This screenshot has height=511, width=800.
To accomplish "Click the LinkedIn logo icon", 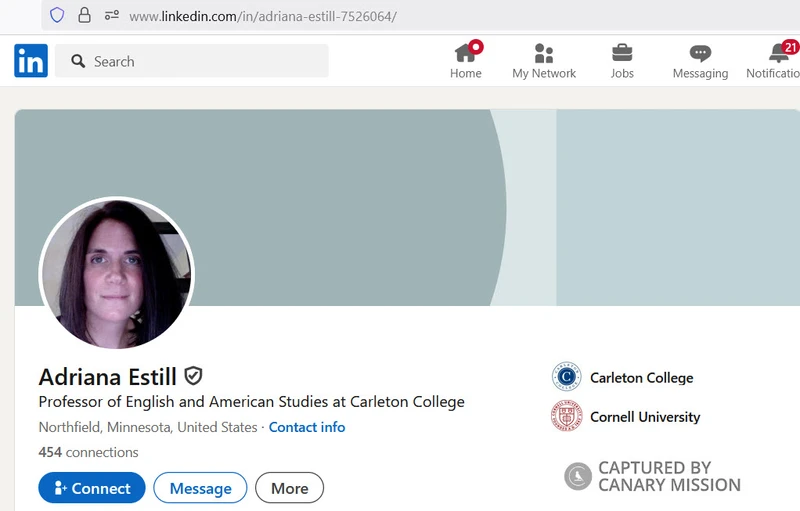I will (x=31, y=61).
